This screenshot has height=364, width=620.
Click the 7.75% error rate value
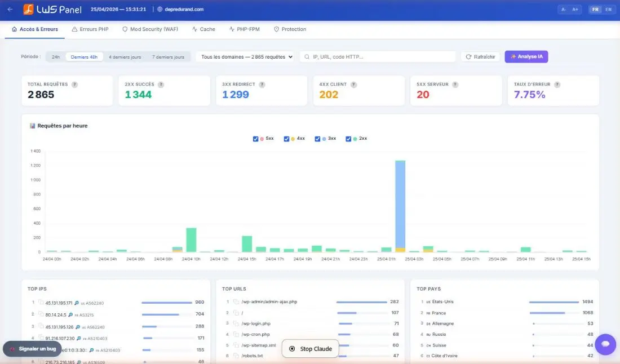(529, 95)
